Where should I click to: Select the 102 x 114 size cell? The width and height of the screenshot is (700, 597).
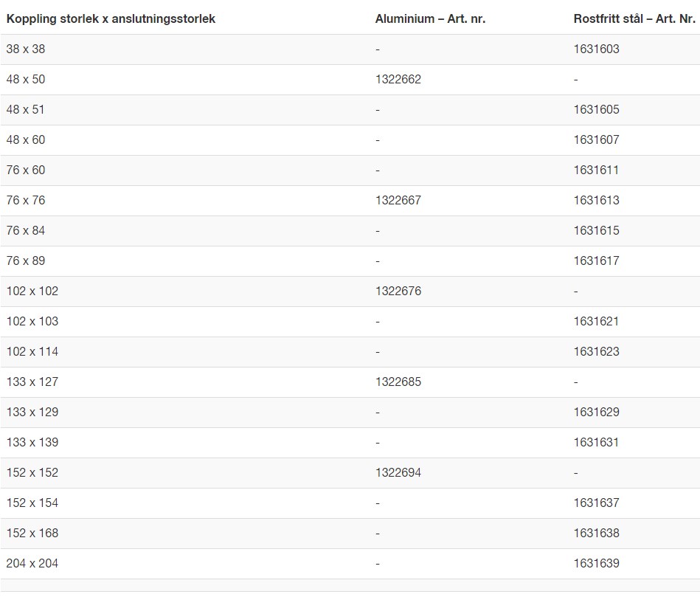32,352
